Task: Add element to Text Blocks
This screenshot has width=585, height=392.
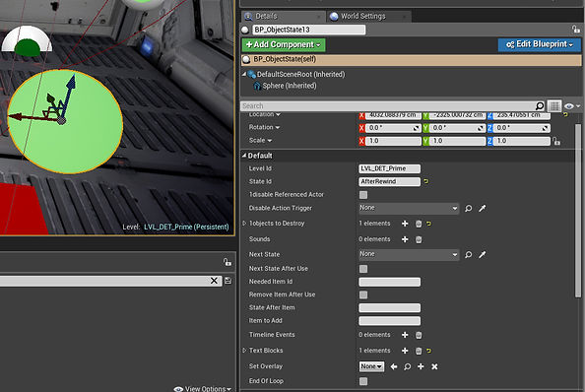Action: (x=405, y=351)
